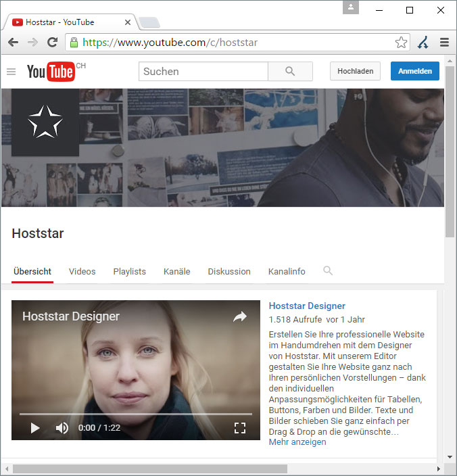This screenshot has height=476, width=457.
Task: Click the share arrow on the video
Action: 240,316
